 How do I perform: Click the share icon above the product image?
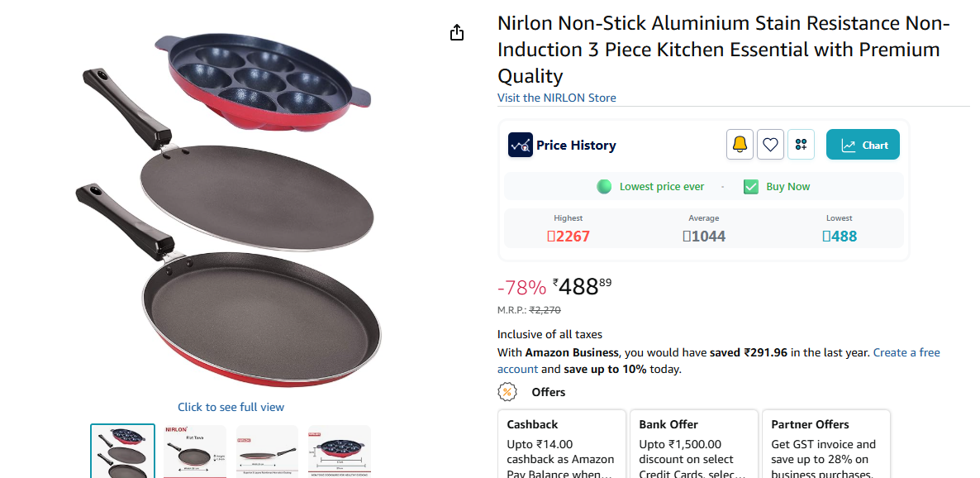pos(457,33)
